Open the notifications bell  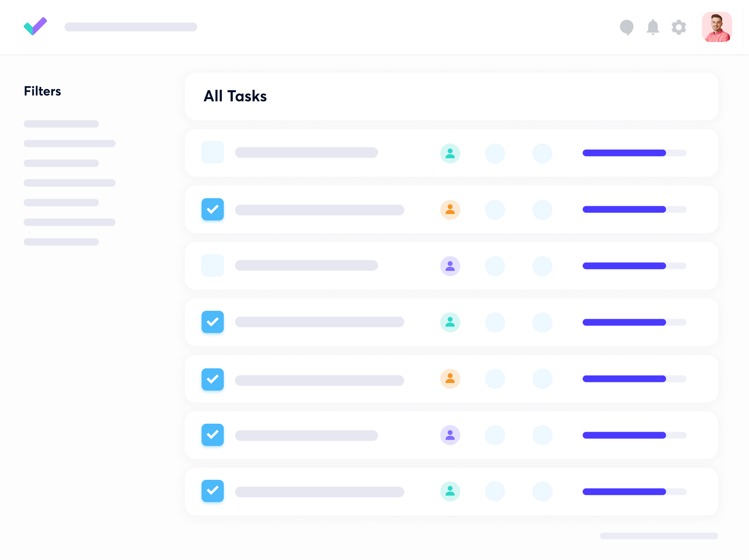point(653,27)
